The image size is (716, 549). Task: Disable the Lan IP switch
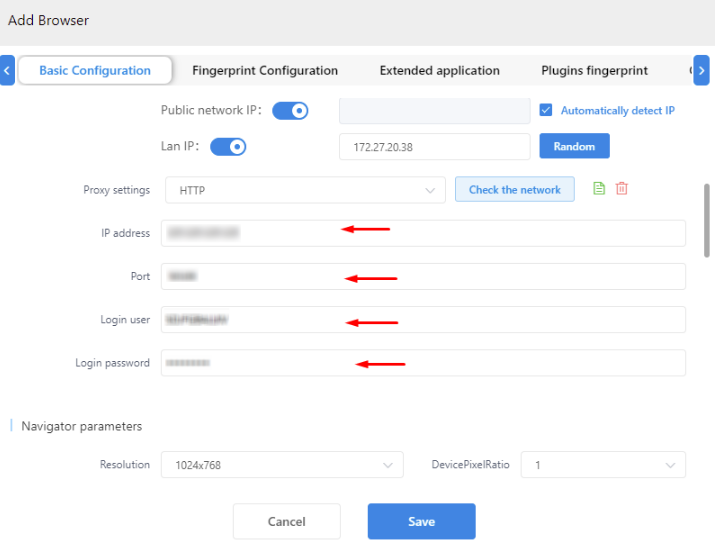228,147
